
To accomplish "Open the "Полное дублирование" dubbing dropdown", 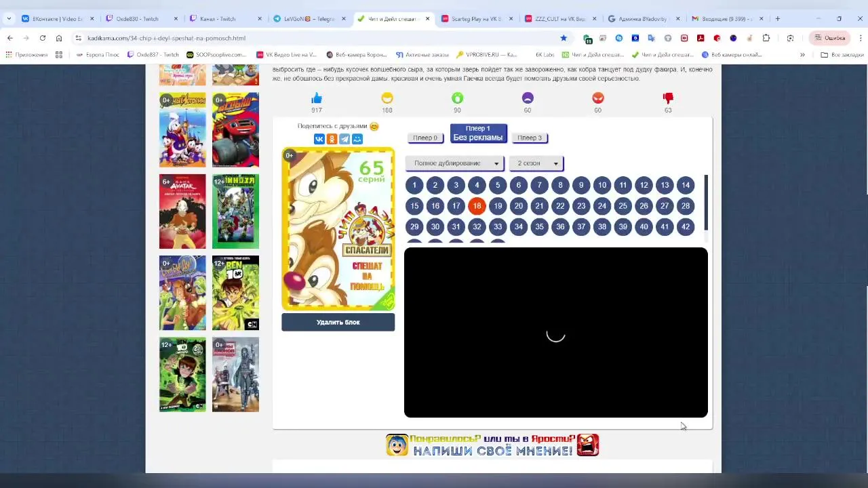I will pos(455,163).
